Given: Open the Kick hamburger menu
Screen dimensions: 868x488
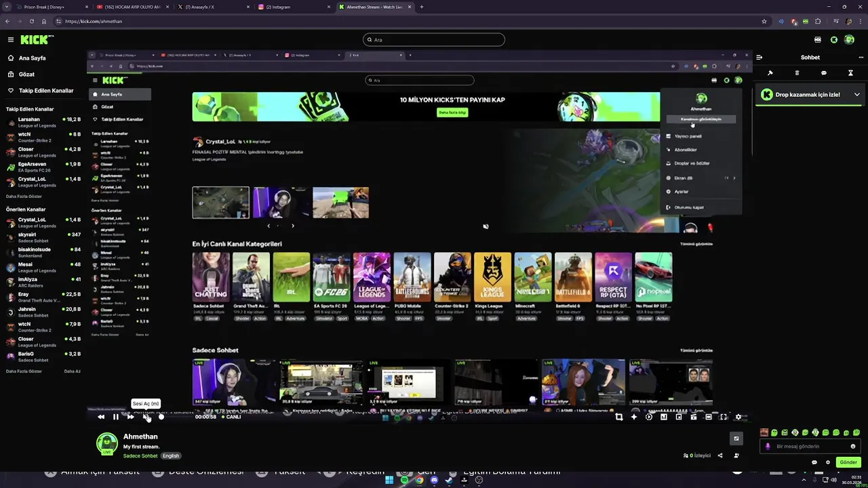Looking at the screenshot, I should (x=10, y=40).
